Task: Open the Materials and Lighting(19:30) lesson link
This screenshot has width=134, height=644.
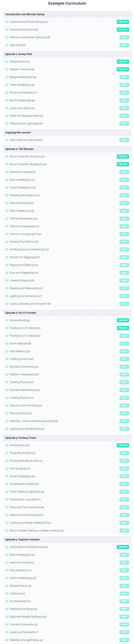Action: point(26,124)
